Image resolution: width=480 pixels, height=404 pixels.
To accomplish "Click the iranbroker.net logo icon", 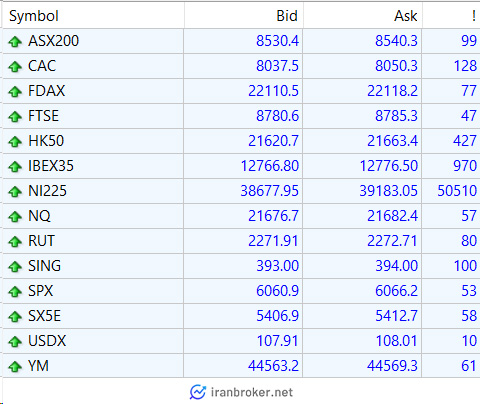I will tap(198, 392).
